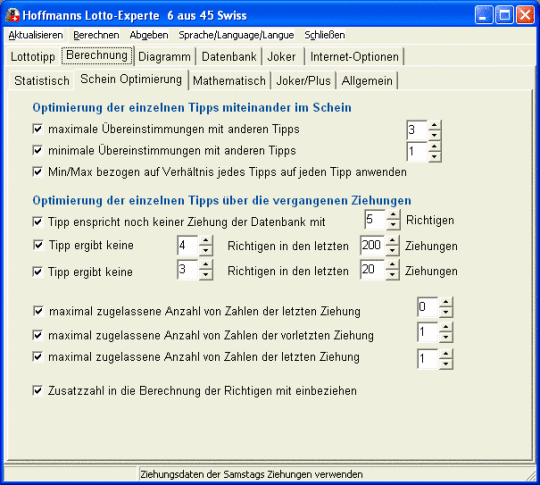Click the vorletzten Ziehung field showing 1

click(x=428, y=332)
